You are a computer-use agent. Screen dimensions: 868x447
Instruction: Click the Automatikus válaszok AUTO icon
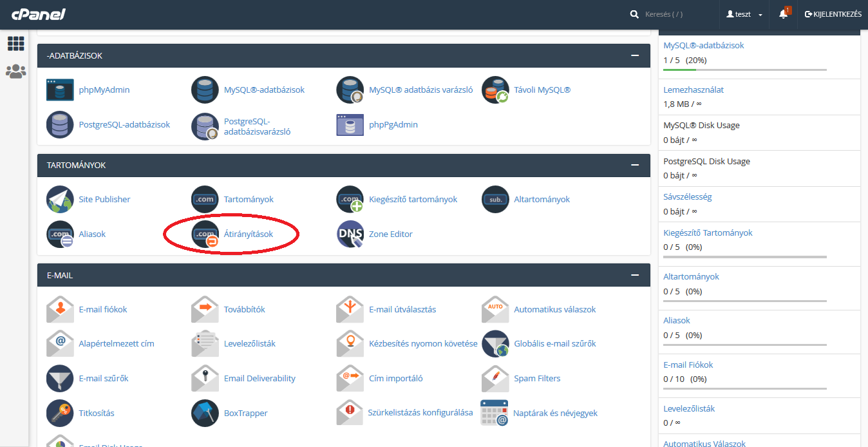[496, 309]
